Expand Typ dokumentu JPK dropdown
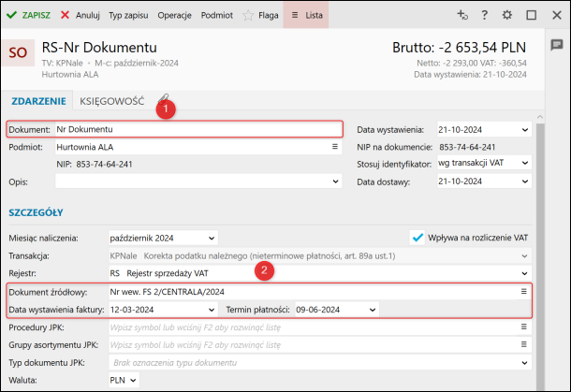The height and width of the screenshot is (392, 571). [x=524, y=363]
